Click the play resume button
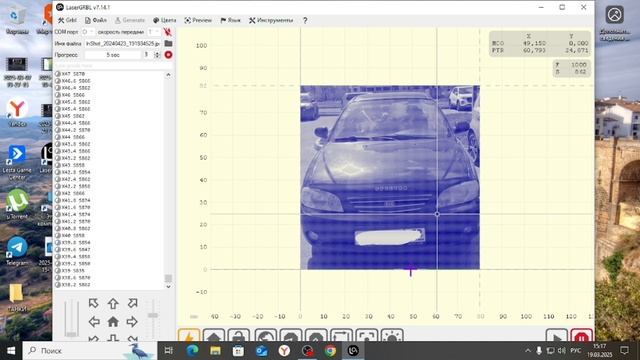 click(x=557, y=336)
